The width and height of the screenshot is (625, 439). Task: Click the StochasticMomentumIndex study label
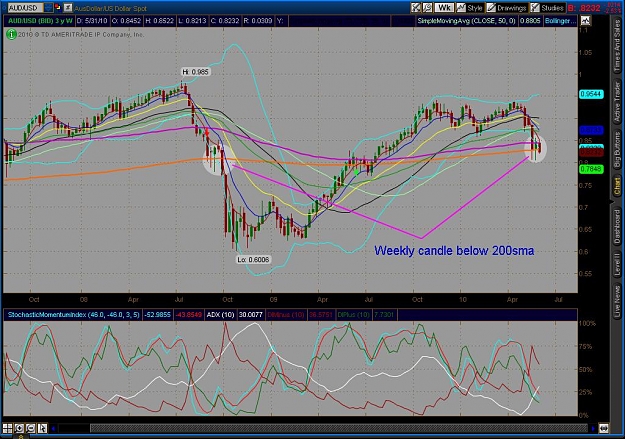73,315
